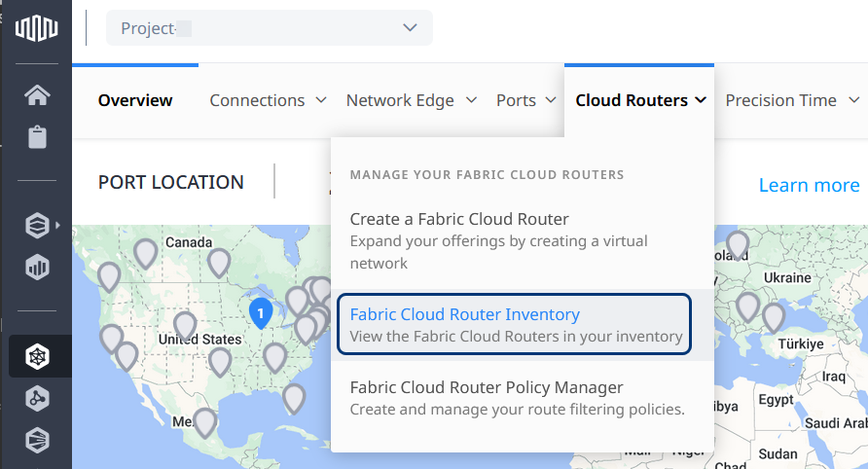
Task: Click the gray map pin near Mexico
Action: [204, 422]
